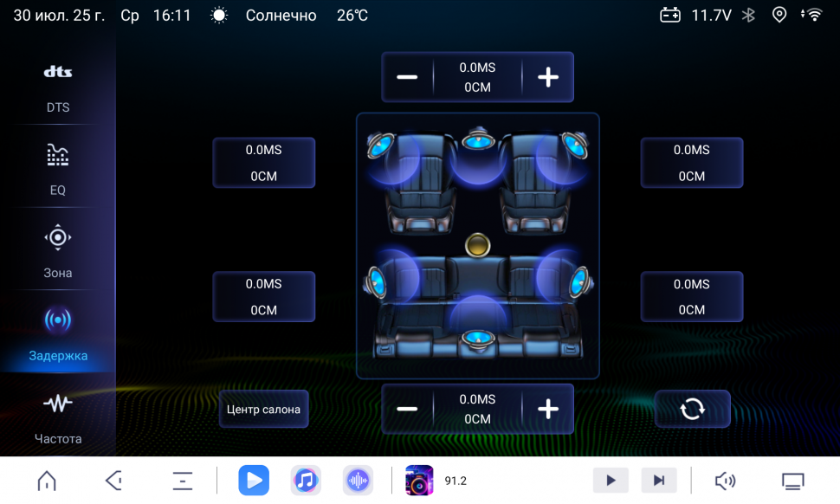The width and height of the screenshot is (840, 504).
Task: Open the volume control
Action: 725,481
